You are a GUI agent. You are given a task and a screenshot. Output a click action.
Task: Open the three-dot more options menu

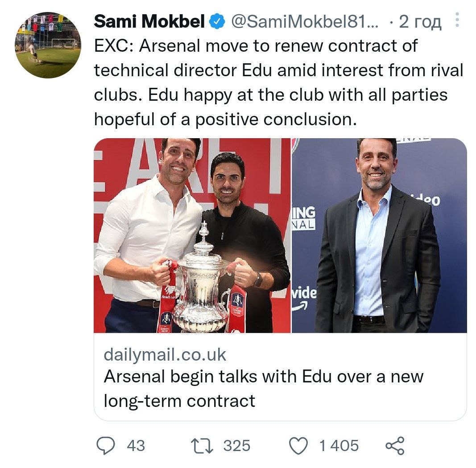coord(457,20)
